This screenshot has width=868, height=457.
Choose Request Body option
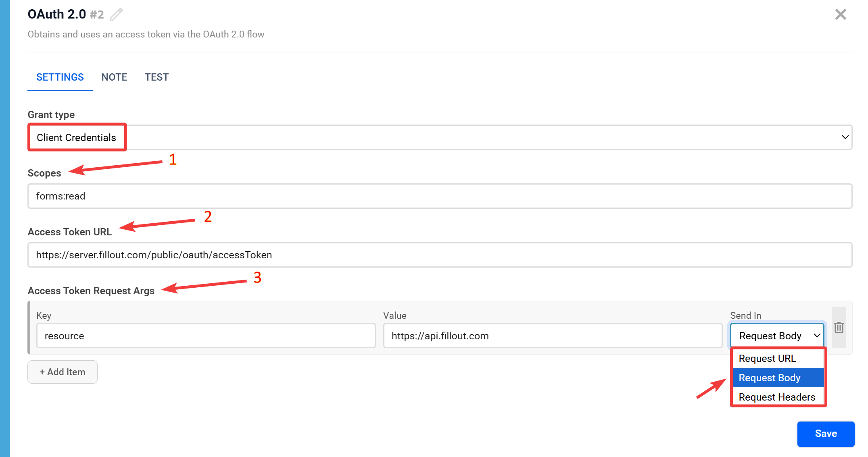[x=770, y=378]
